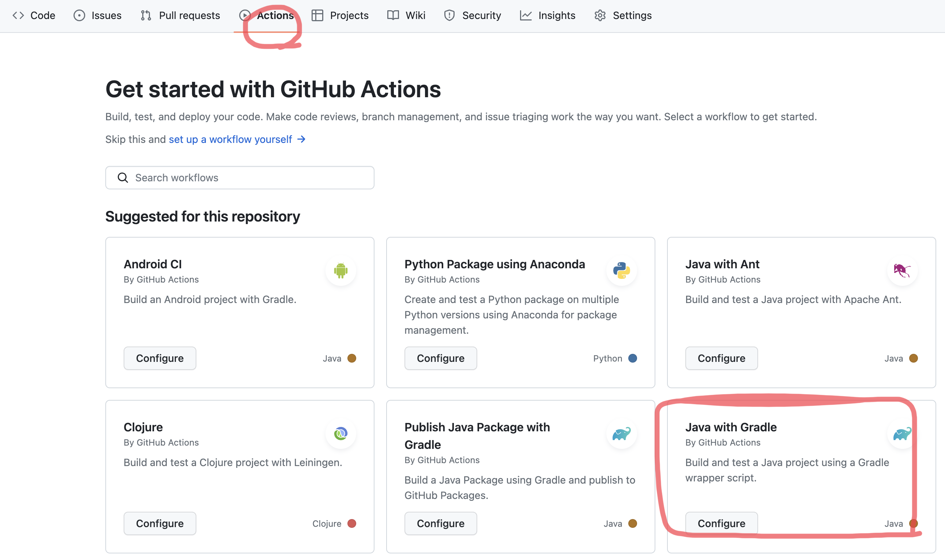This screenshot has height=560, width=945.
Task: Click the Python language color dot
Action: [632, 358]
